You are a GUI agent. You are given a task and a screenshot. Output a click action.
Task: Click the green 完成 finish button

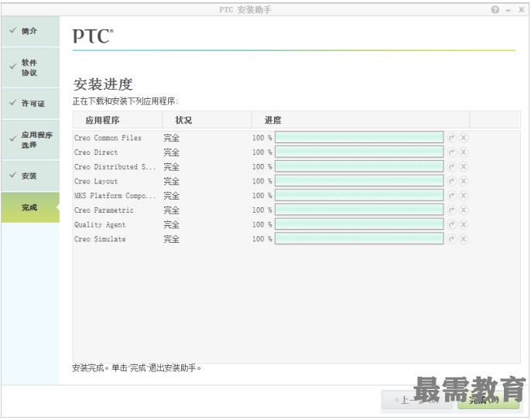tap(488, 400)
